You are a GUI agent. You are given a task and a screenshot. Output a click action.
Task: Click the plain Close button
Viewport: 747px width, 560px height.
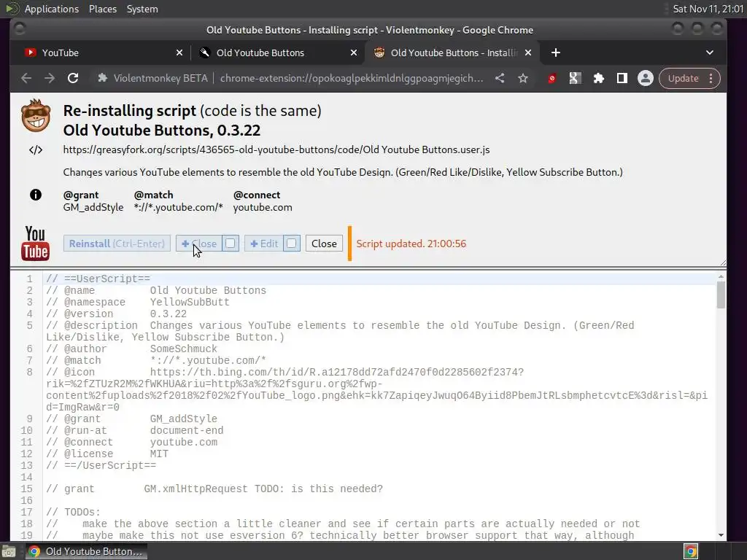pyautogui.click(x=324, y=244)
